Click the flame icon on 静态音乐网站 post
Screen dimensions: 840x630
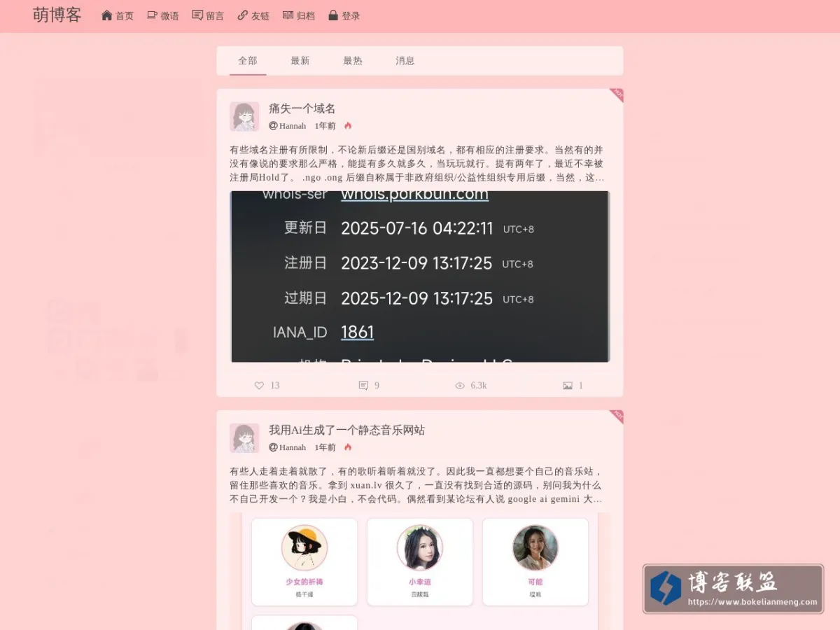click(x=348, y=447)
